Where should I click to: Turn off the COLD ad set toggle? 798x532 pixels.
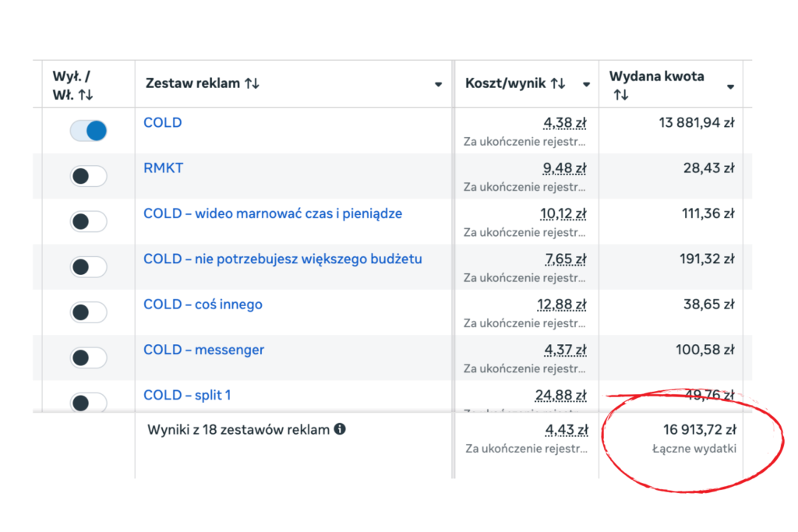point(88,131)
